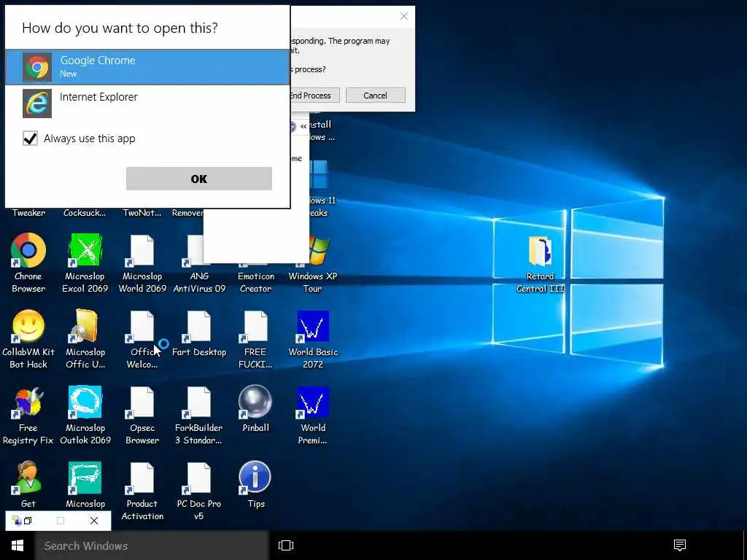The image size is (747, 560).
Task: Confirm with the OK button
Action: (198, 179)
